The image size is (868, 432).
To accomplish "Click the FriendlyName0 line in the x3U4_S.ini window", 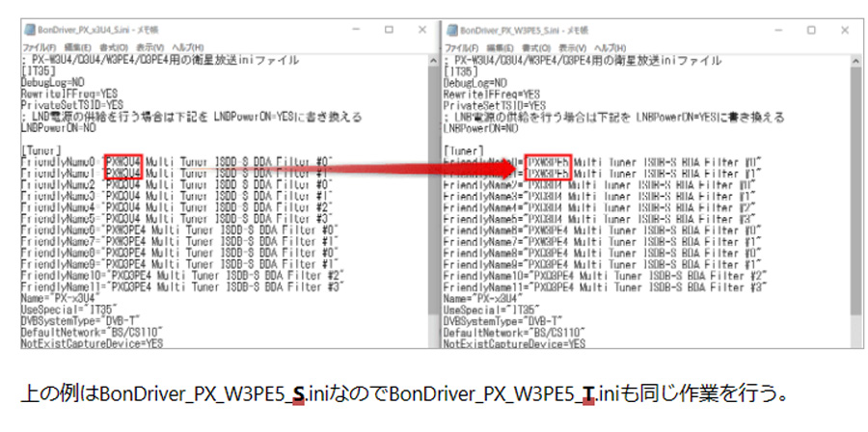I will (176, 161).
